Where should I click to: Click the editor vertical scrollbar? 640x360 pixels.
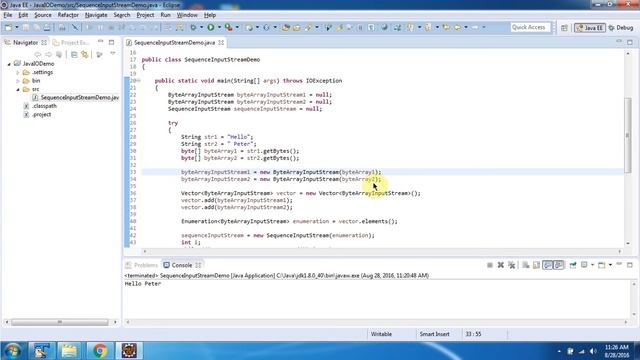point(628,135)
